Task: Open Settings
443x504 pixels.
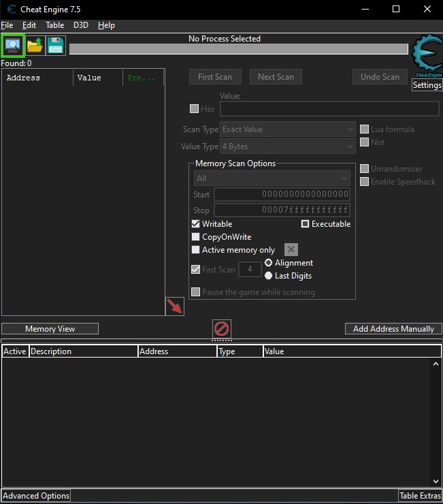Action: pos(427,85)
